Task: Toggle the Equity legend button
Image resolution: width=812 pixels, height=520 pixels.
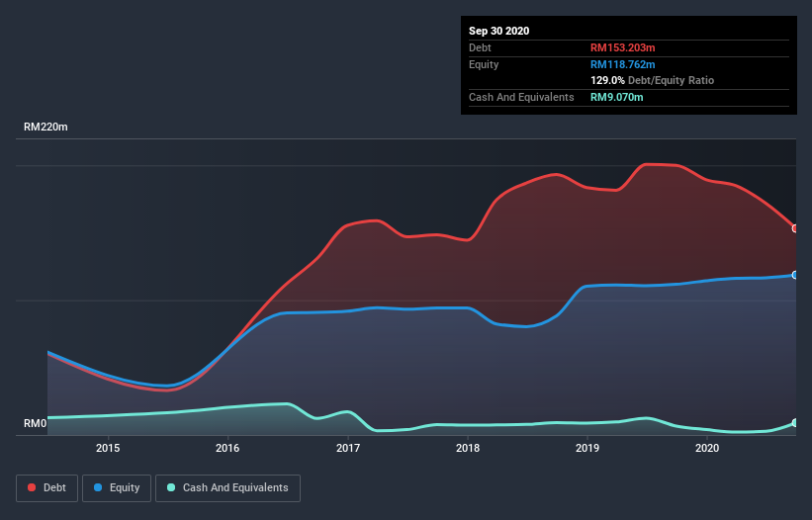Action: (x=117, y=488)
